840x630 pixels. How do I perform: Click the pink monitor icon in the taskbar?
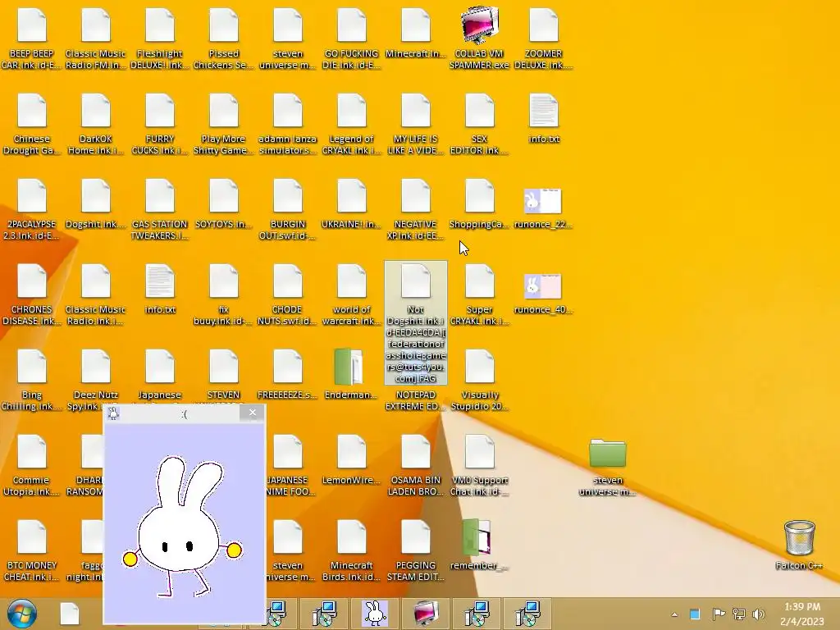[x=426, y=614]
